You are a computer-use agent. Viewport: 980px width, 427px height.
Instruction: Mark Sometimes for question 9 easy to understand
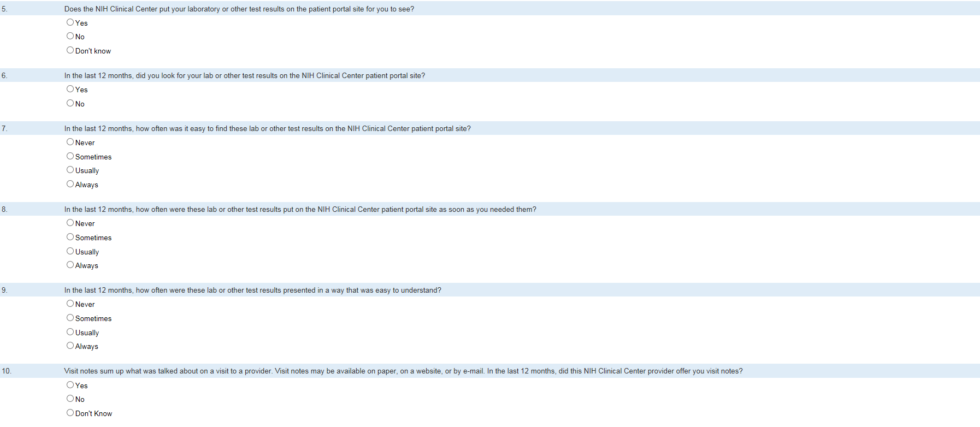coord(70,318)
